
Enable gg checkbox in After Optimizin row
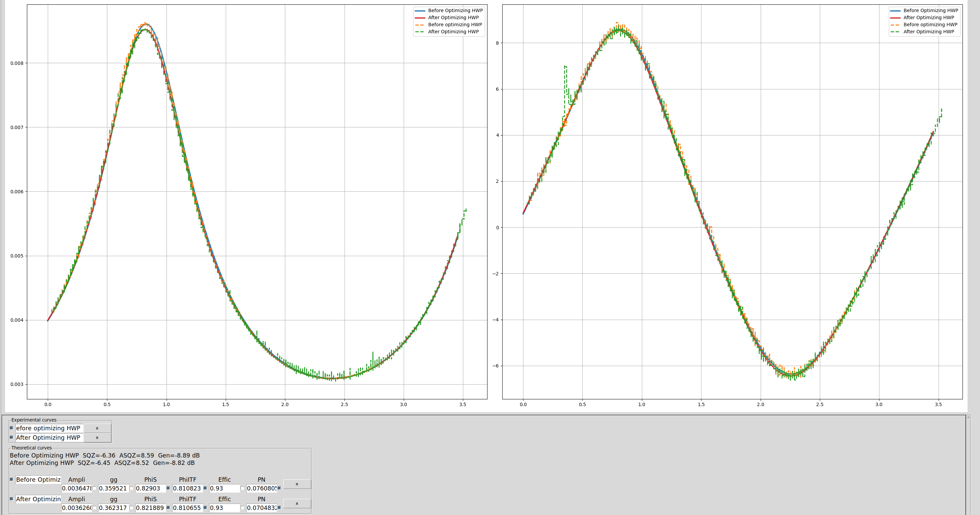coord(131,508)
